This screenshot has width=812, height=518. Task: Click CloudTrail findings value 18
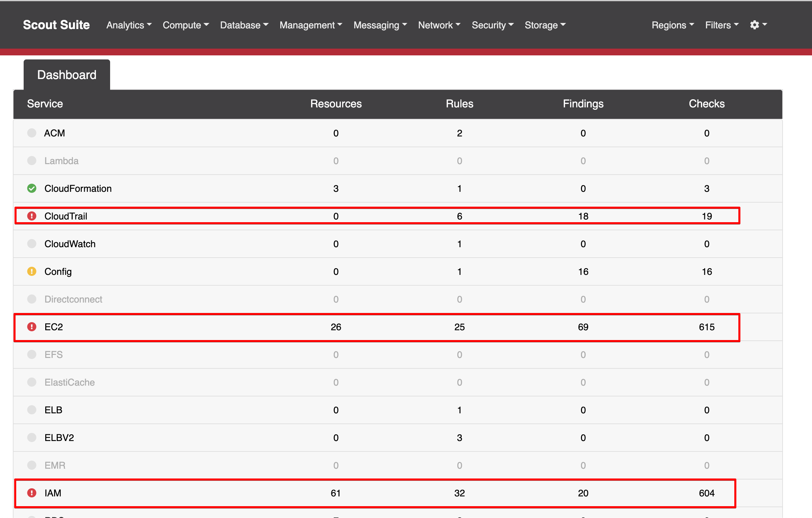583,216
